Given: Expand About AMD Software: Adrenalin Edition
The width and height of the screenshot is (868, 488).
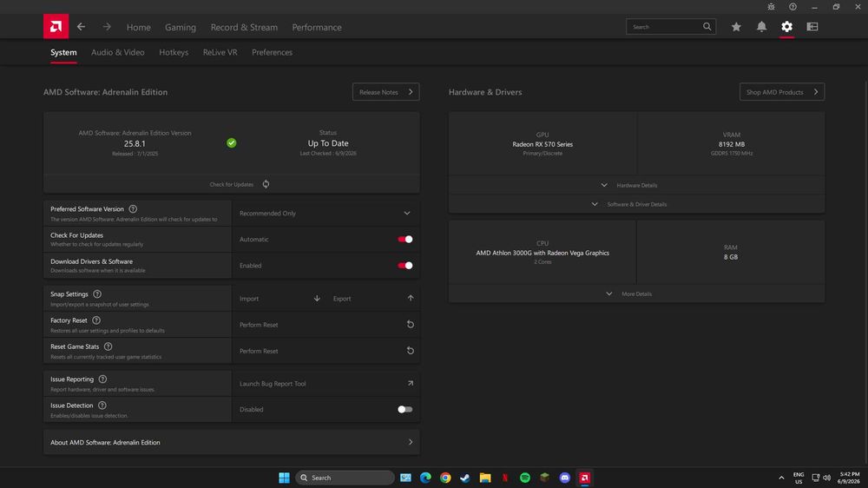Looking at the screenshot, I should (232, 442).
